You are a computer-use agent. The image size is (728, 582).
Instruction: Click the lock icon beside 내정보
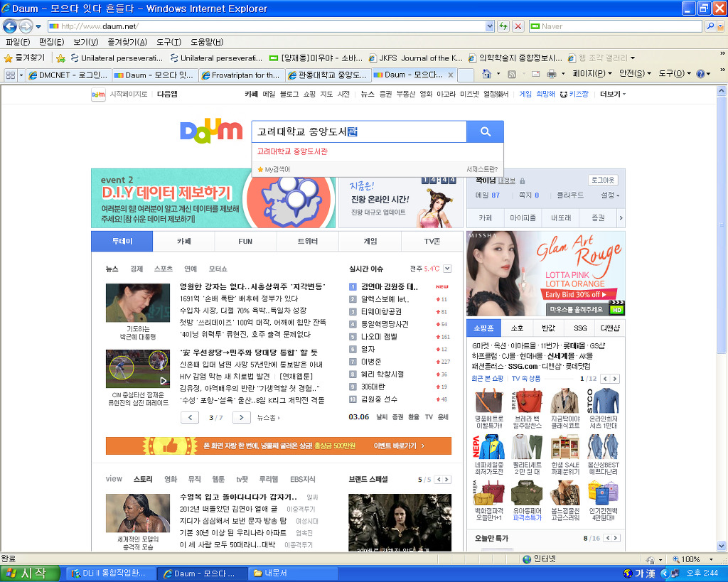click(523, 180)
